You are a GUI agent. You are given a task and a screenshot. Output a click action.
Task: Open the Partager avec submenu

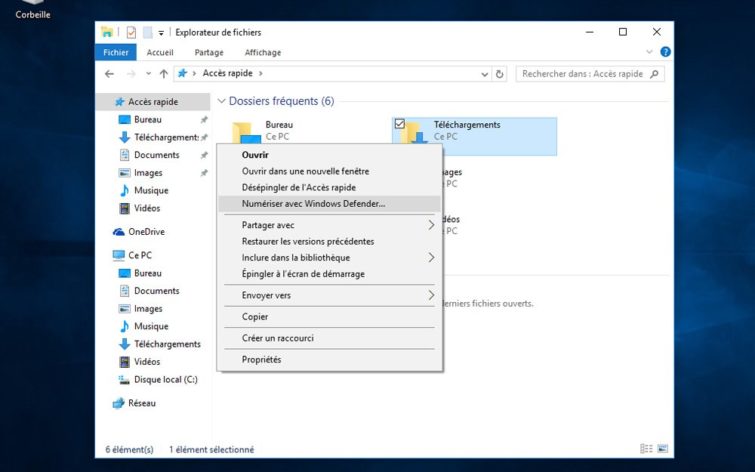(329, 225)
